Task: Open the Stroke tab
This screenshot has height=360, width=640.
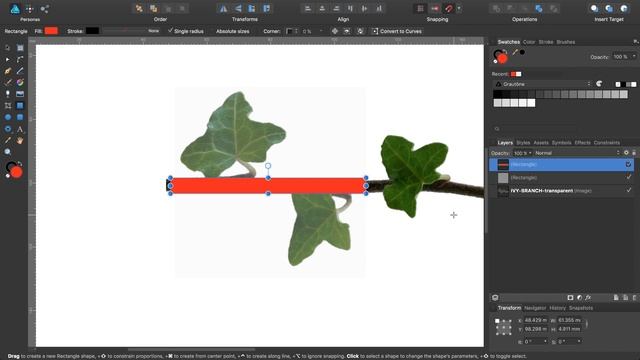Action: click(x=546, y=42)
